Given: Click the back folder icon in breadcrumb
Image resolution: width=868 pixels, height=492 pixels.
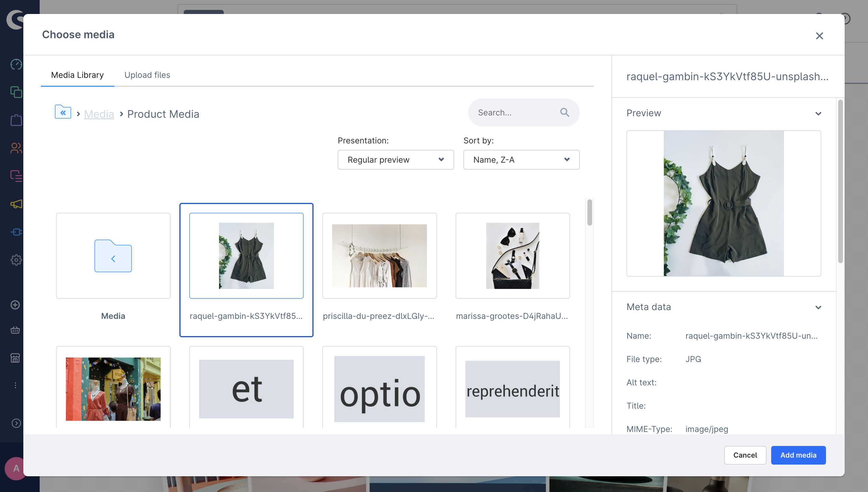Looking at the screenshot, I should pos(63,112).
